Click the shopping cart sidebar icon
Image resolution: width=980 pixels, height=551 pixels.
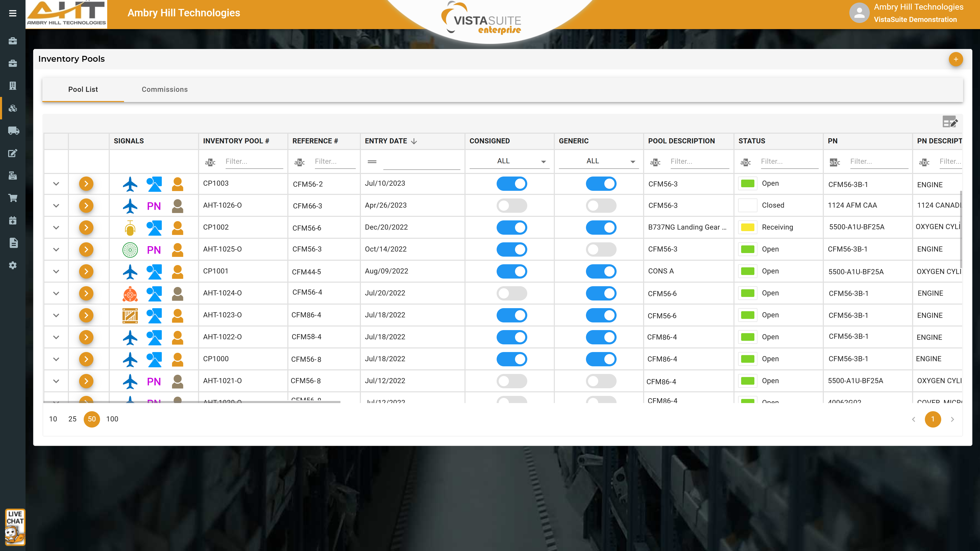click(13, 198)
